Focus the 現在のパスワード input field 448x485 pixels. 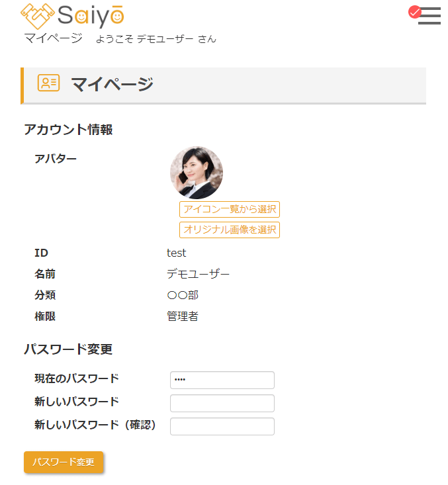[222, 380]
